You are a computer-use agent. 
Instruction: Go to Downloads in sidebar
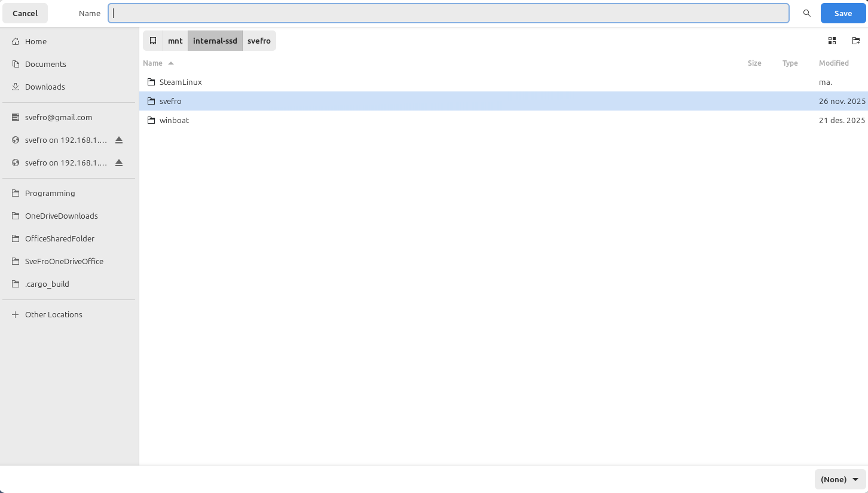[x=45, y=87]
